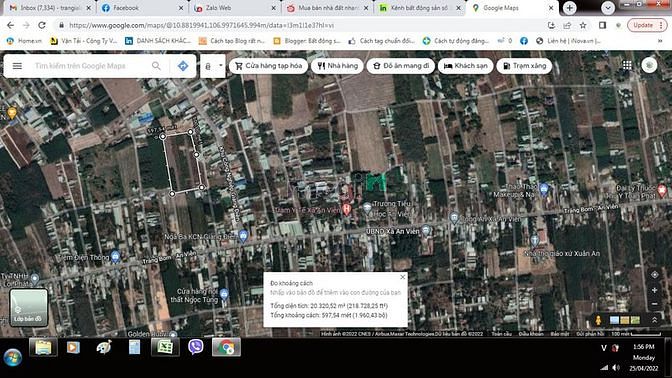
Task: Open the Cách tự động đăng bookmark
Action: point(456,41)
